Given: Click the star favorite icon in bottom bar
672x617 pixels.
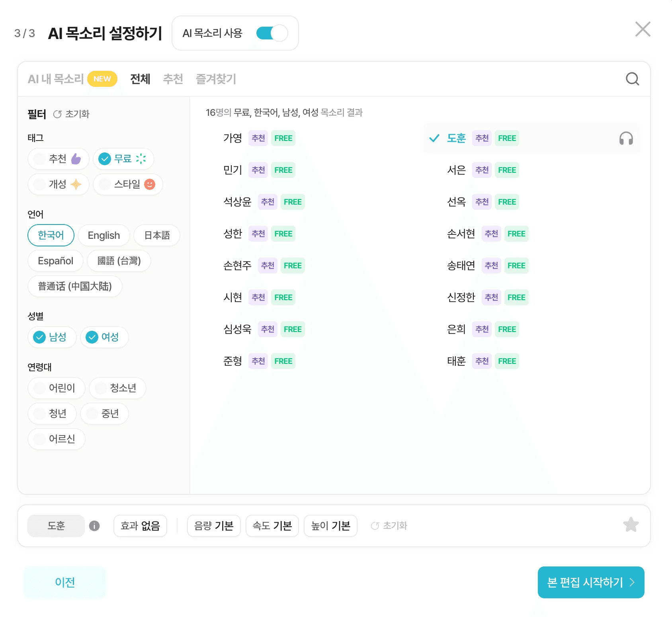Looking at the screenshot, I should click(631, 525).
